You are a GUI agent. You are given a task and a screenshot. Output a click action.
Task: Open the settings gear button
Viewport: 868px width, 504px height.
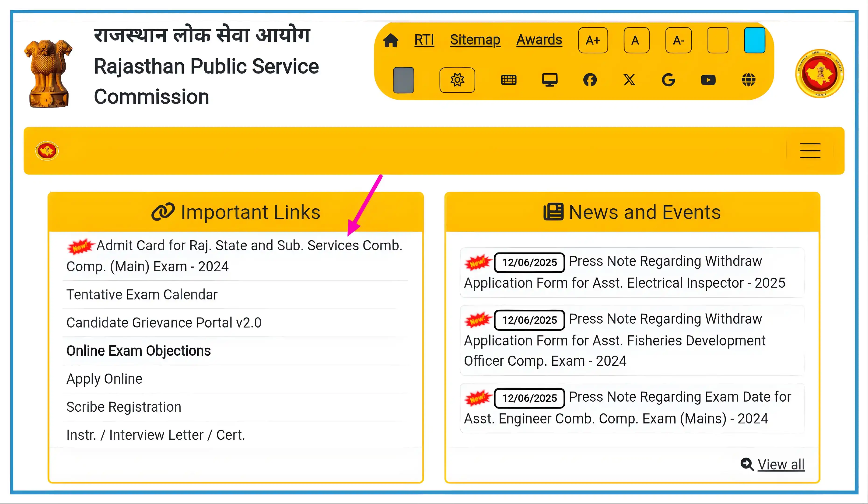tap(457, 80)
